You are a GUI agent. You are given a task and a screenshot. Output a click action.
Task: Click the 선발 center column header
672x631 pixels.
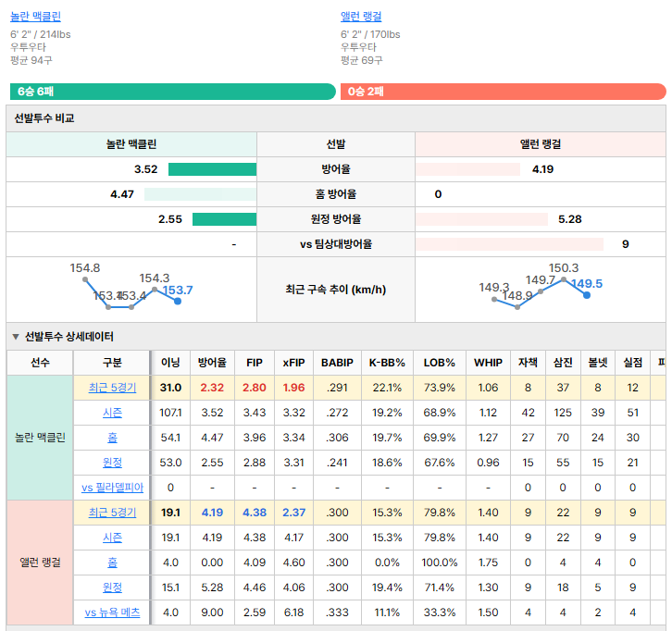click(x=336, y=144)
